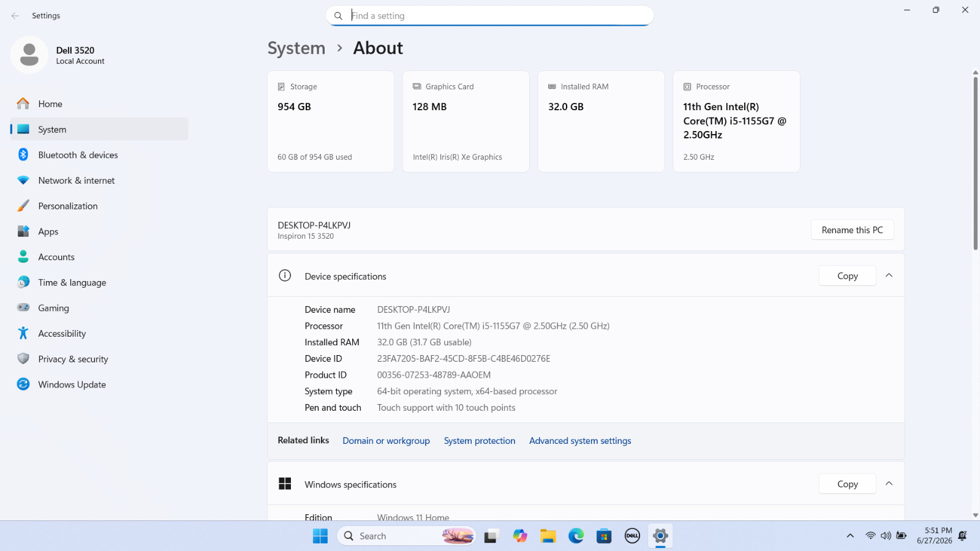The width and height of the screenshot is (980, 551).
Task: Open the Storage card
Action: coord(331,121)
